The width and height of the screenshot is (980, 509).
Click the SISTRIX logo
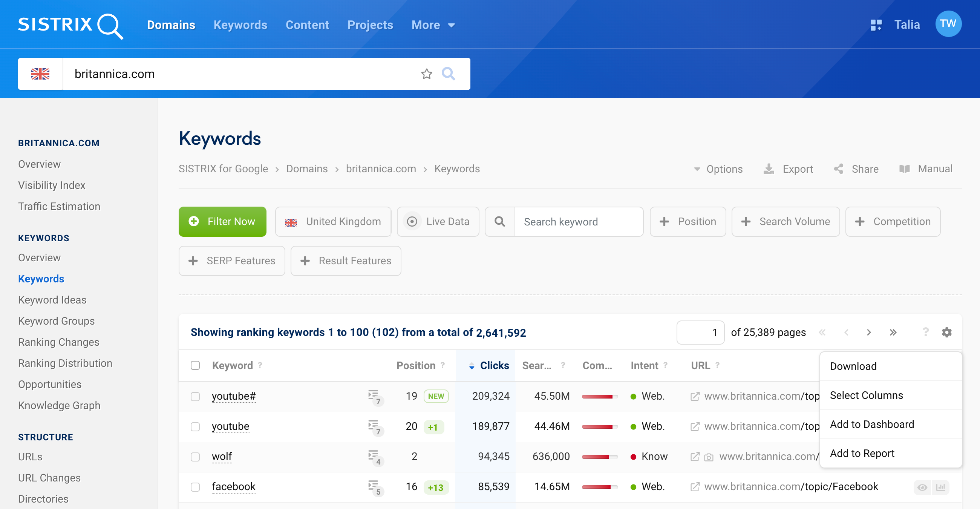[71, 26]
